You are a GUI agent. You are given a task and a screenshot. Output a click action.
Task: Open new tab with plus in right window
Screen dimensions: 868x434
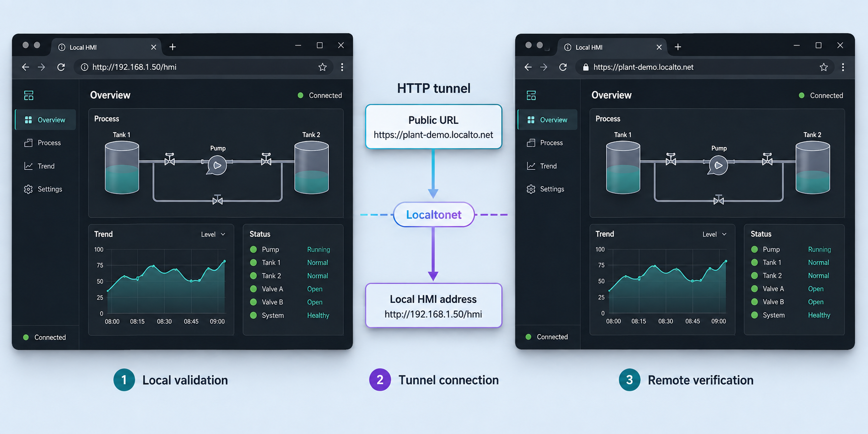coord(678,47)
